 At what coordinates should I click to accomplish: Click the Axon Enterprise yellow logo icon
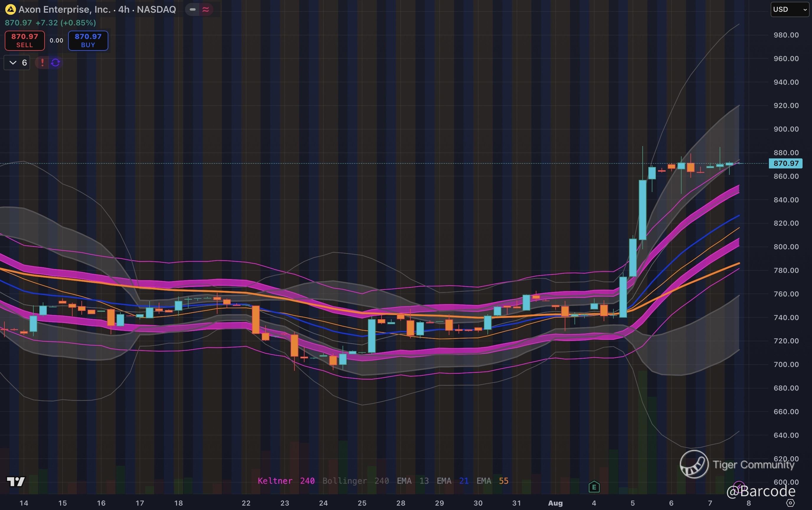point(10,9)
